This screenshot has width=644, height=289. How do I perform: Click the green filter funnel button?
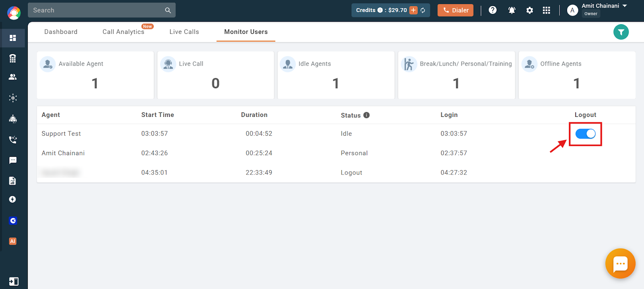(x=621, y=32)
